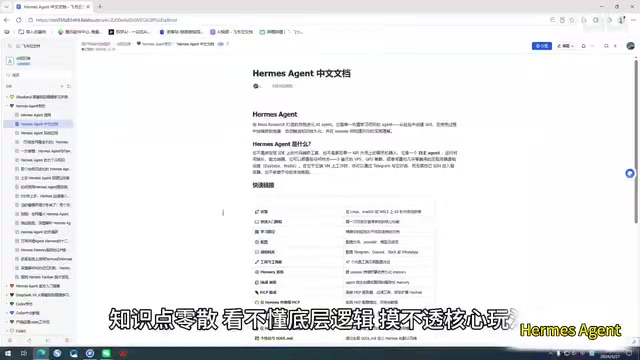
Task: Open the Windows Start menu
Action: pos(8,353)
